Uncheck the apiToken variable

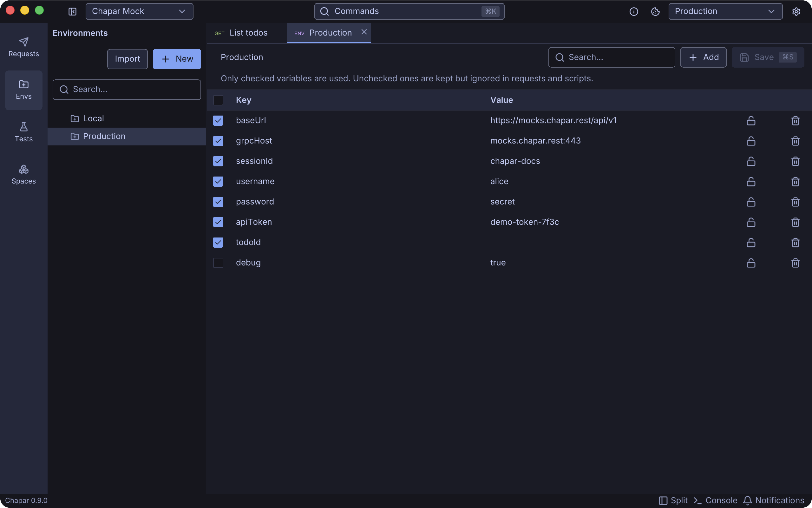click(218, 222)
